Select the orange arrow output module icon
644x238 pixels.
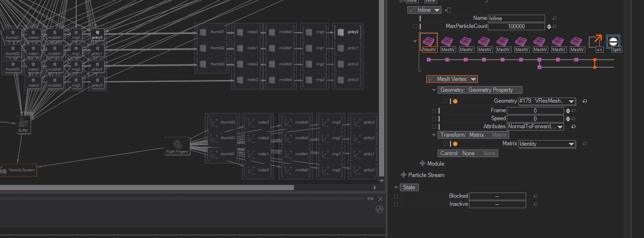point(596,42)
